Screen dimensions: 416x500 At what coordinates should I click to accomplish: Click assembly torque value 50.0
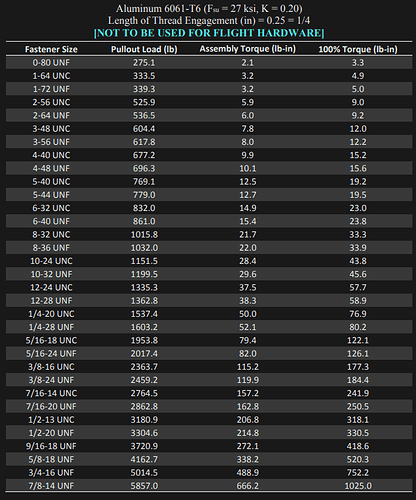(x=247, y=314)
